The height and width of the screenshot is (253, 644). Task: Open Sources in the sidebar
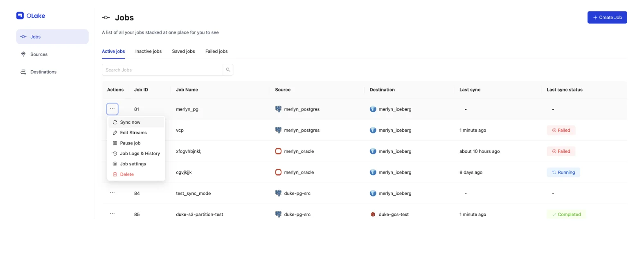pyautogui.click(x=39, y=54)
